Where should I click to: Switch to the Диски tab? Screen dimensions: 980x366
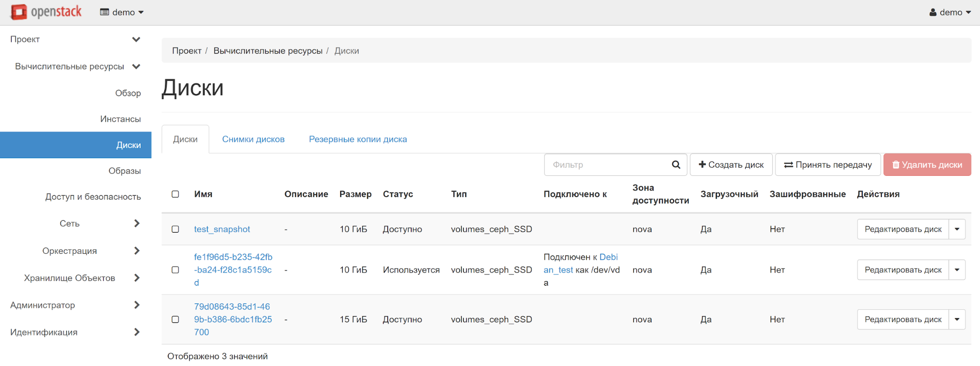pyautogui.click(x=185, y=139)
